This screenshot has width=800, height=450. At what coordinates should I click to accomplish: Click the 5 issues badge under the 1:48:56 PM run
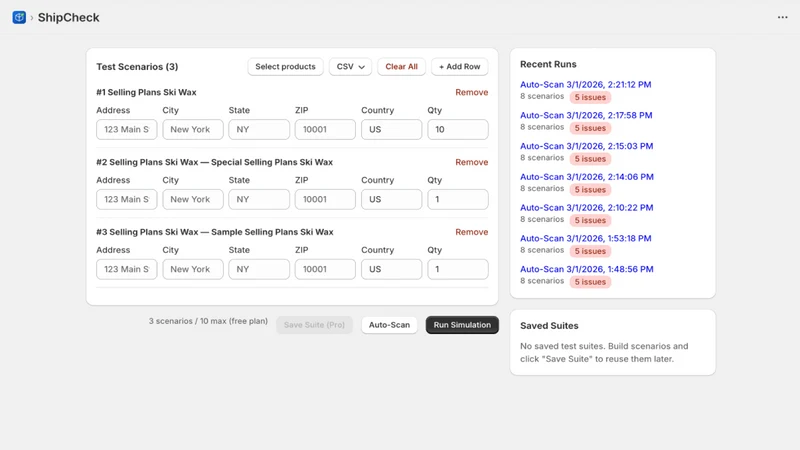tap(590, 282)
